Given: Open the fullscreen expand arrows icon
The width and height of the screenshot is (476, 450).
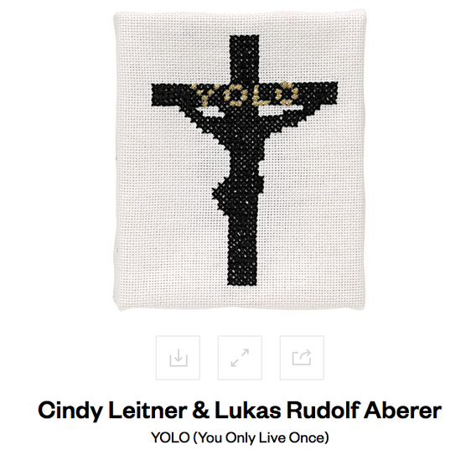Looking at the screenshot, I should point(240,358).
